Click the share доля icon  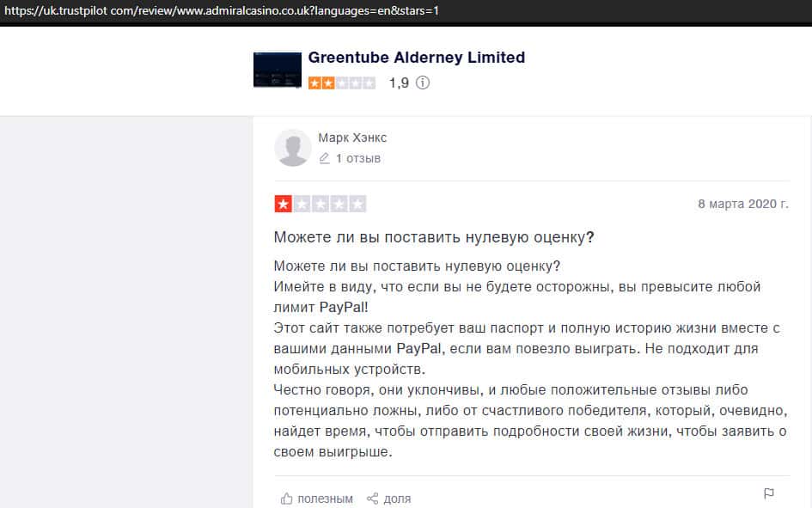(x=372, y=499)
